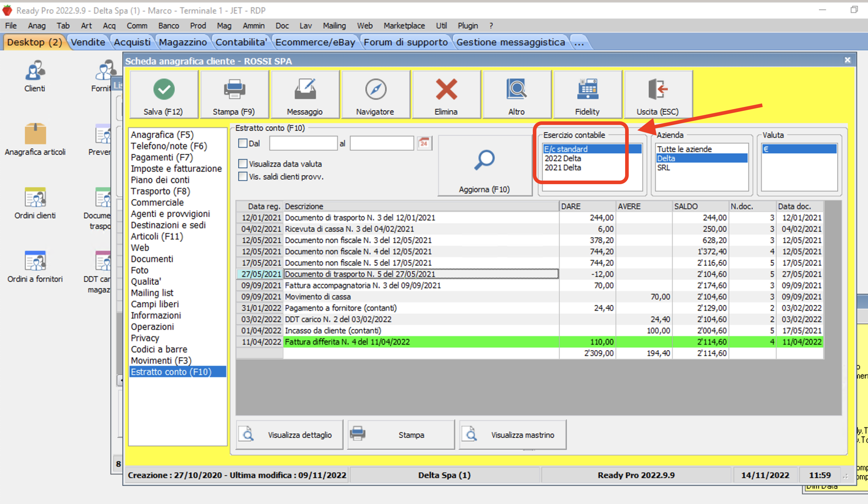The height and width of the screenshot is (504, 868).
Task: Open the calendar date picker icon
Action: [424, 143]
